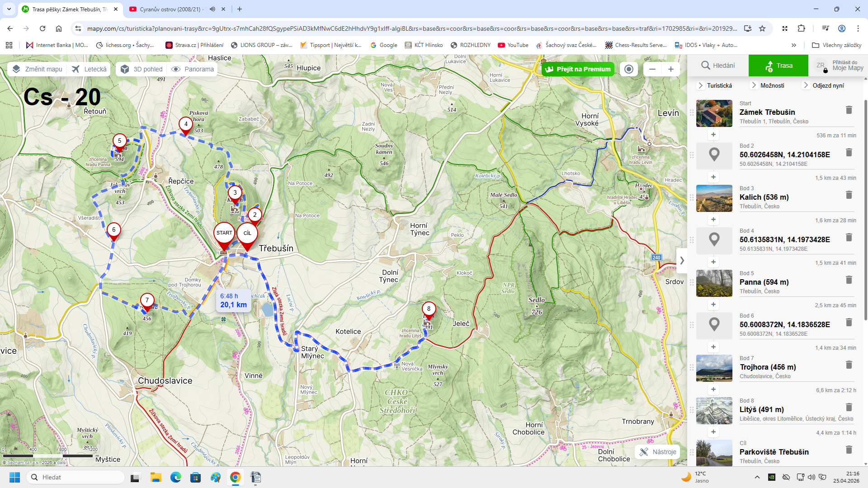Expand the Turistická route type options
This screenshot has width=868, height=488.
click(715, 85)
